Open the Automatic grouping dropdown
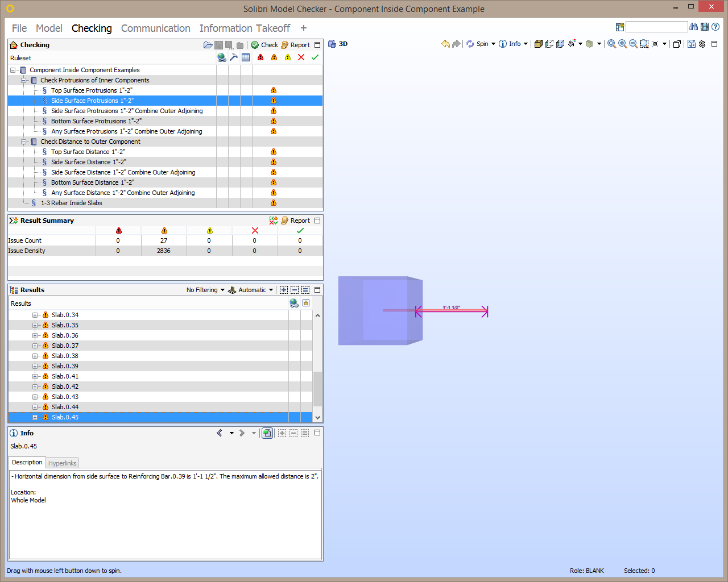This screenshot has width=728, height=582. (x=251, y=290)
